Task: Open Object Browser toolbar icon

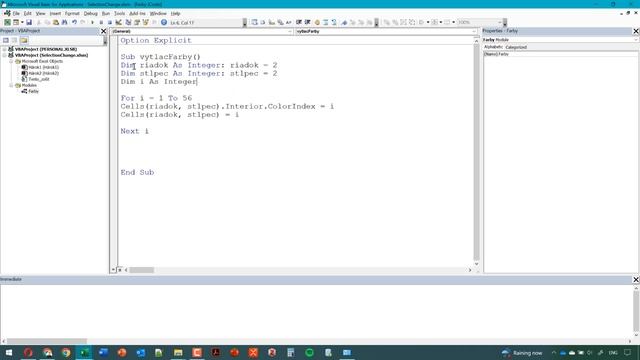Action: [145, 22]
